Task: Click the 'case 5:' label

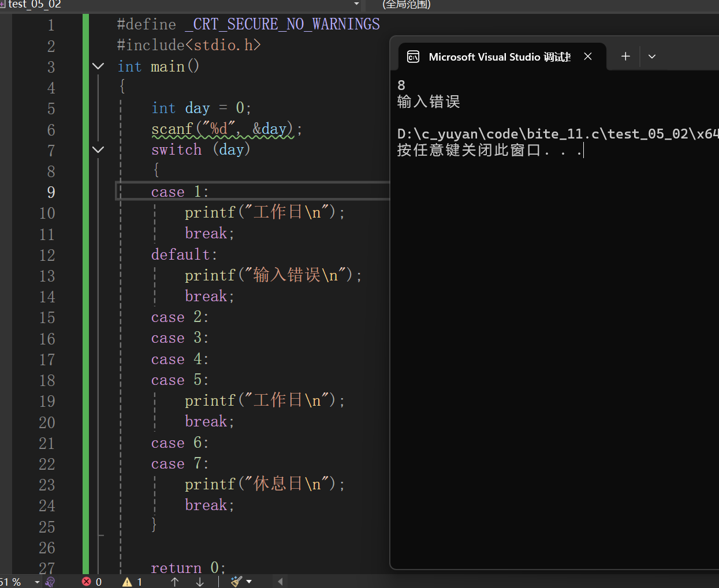Action: 180,380
